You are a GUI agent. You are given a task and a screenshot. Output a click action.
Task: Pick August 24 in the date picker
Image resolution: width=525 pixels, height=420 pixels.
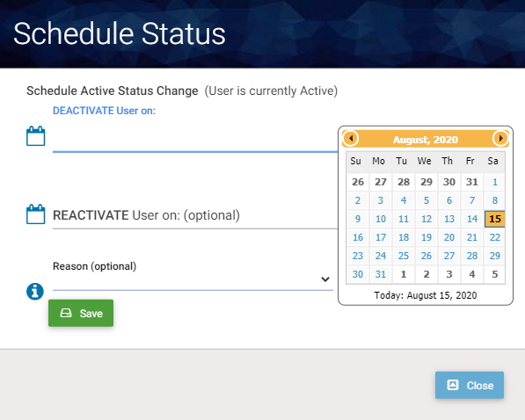tap(381, 256)
